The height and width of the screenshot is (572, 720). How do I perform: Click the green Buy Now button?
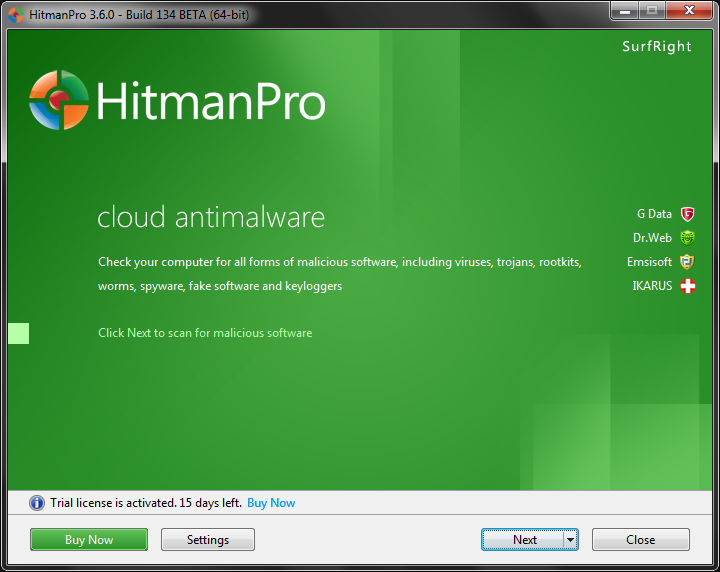coord(89,540)
